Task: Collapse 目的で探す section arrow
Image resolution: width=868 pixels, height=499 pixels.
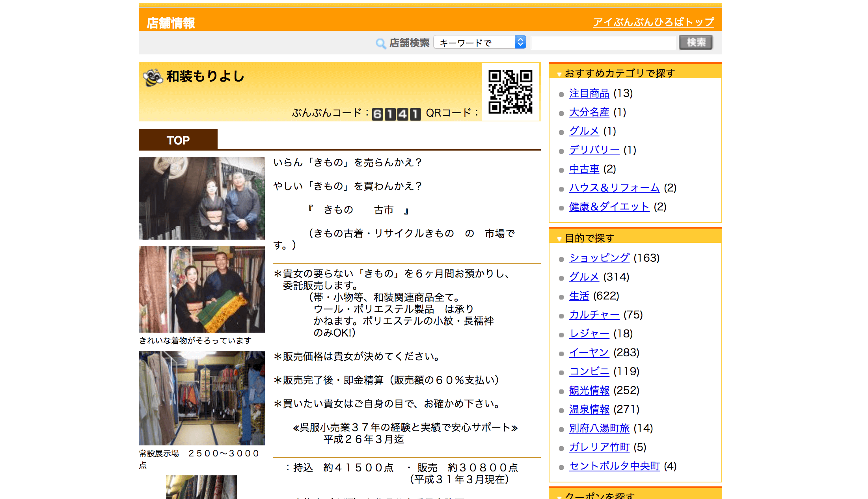Action: click(559, 239)
